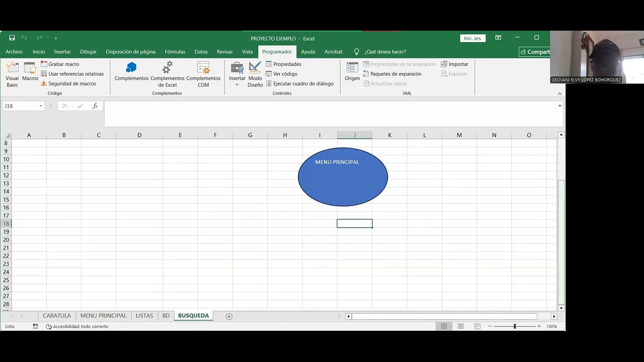Select row header 18
This screenshot has height=362, width=644.
(x=6, y=224)
